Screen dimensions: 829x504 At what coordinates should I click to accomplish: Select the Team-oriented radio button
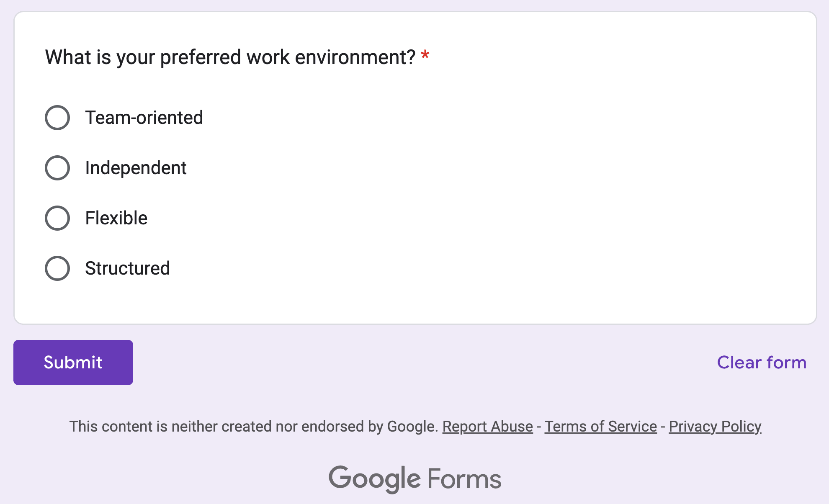(57, 118)
